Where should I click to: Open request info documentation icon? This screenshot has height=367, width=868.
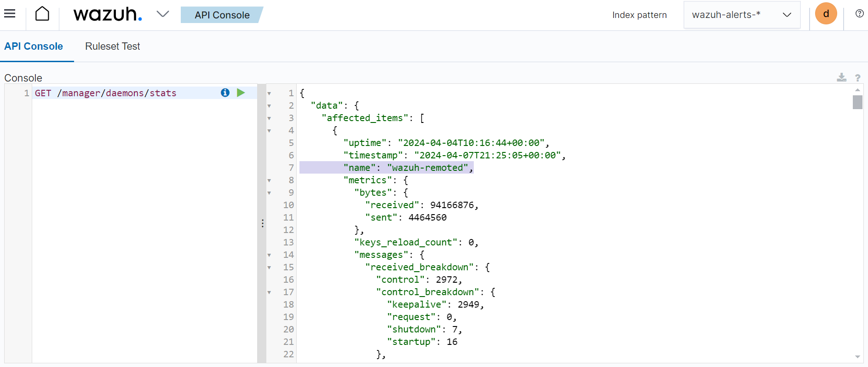point(225,93)
